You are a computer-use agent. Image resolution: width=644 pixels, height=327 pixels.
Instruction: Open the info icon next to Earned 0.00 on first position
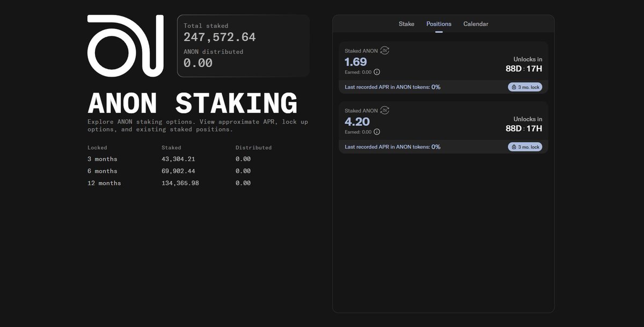coord(377,71)
